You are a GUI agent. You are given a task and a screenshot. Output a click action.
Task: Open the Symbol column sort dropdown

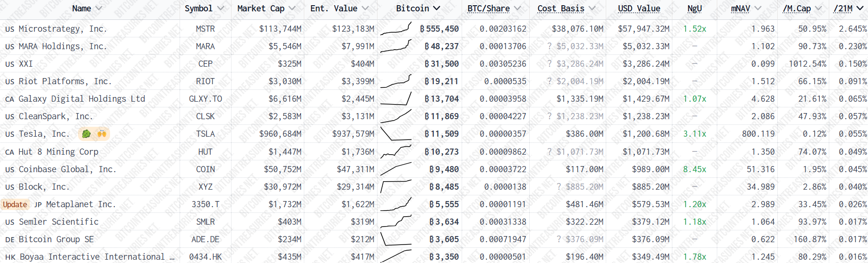pos(221,9)
